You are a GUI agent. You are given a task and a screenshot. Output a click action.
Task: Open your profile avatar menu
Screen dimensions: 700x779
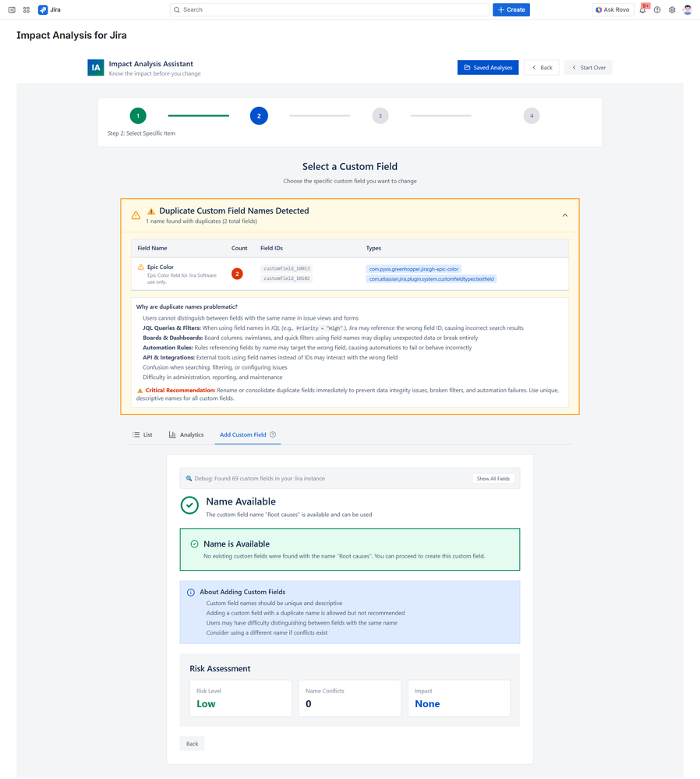pos(687,9)
